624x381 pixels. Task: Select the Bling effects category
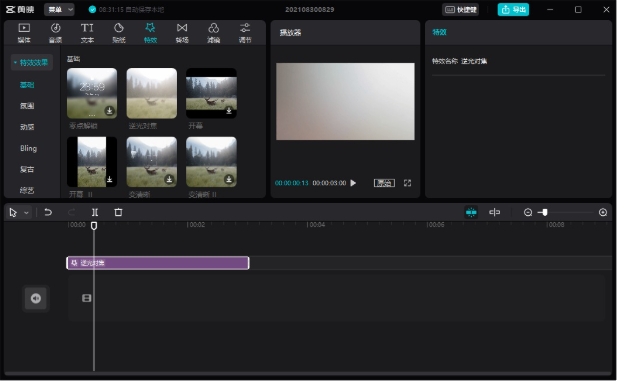(x=28, y=148)
